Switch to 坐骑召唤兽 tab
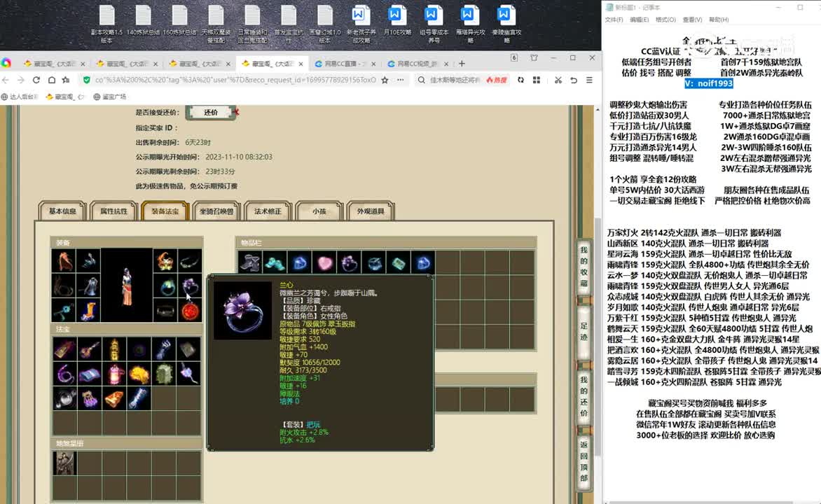Viewport: 821px width, 504px height. pyautogui.click(x=216, y=211)
